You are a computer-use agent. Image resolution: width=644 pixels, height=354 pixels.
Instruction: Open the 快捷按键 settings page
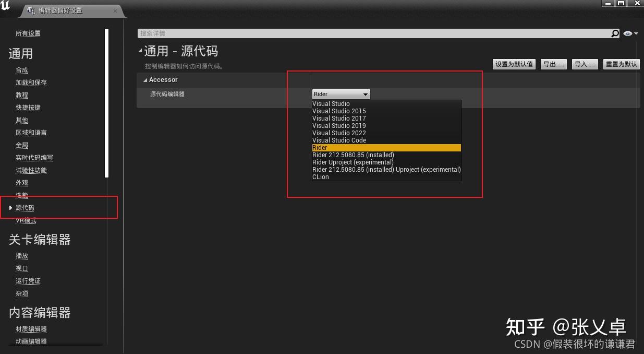(28, 108)
